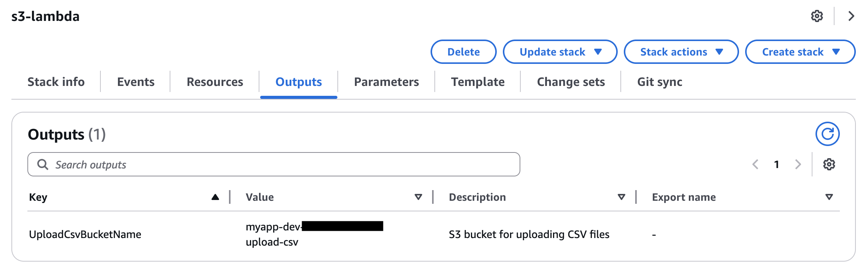Open the Git sync tab
This screenshot has width=868, height=273.
[660, 82]
